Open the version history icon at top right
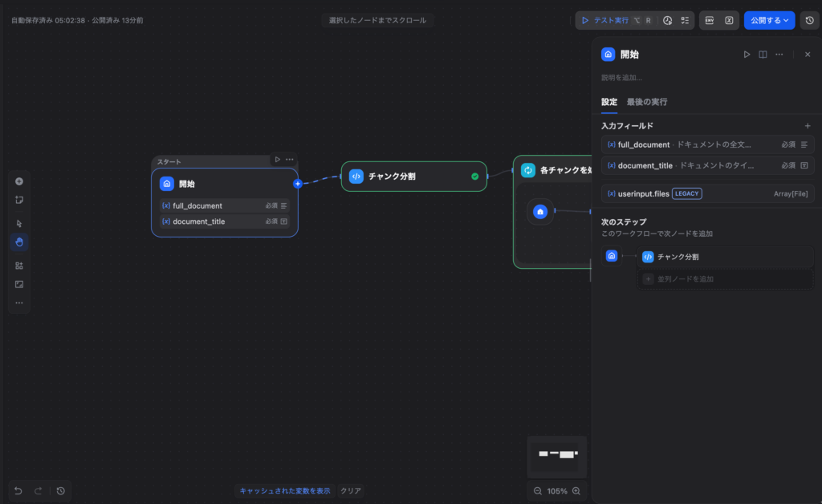Image resolution: width=822 pixels, height=504 pixels. 809,20
